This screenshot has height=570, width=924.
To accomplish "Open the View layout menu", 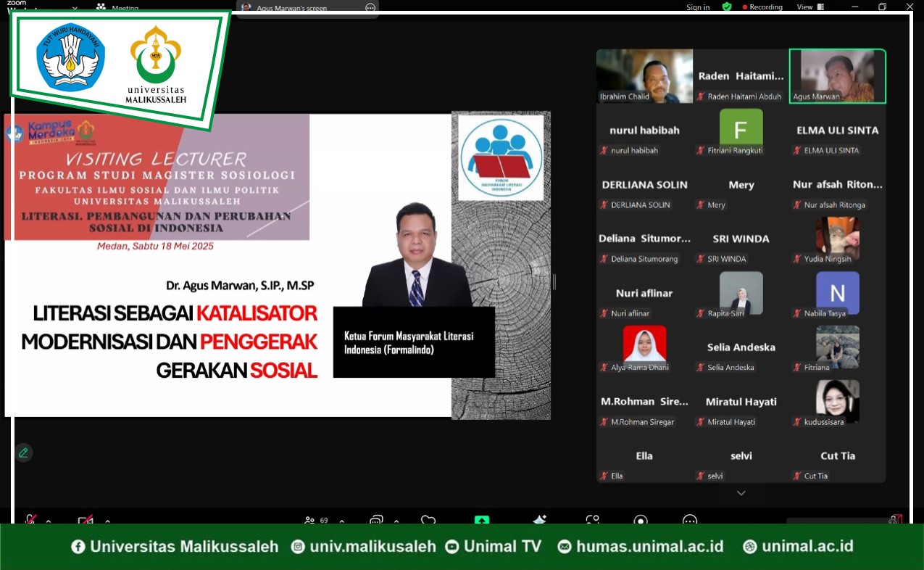I will [809, 7].
